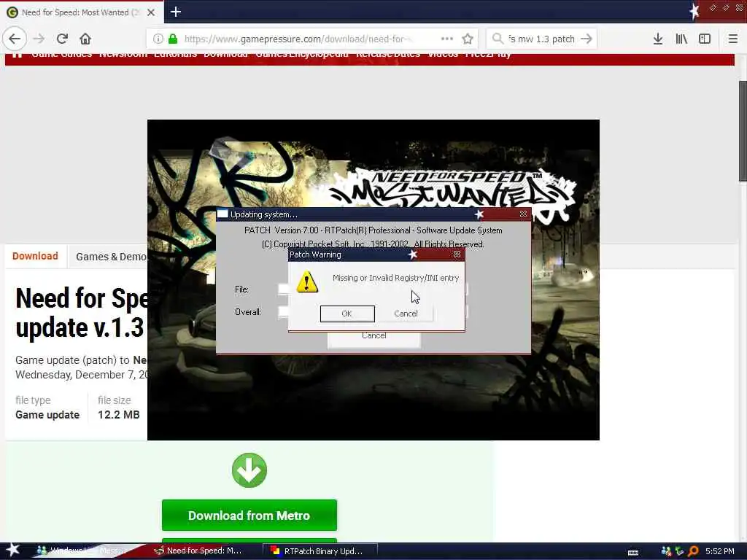Click the green padlock security icon
Screen dimensions: 747x560
(173, 39)
